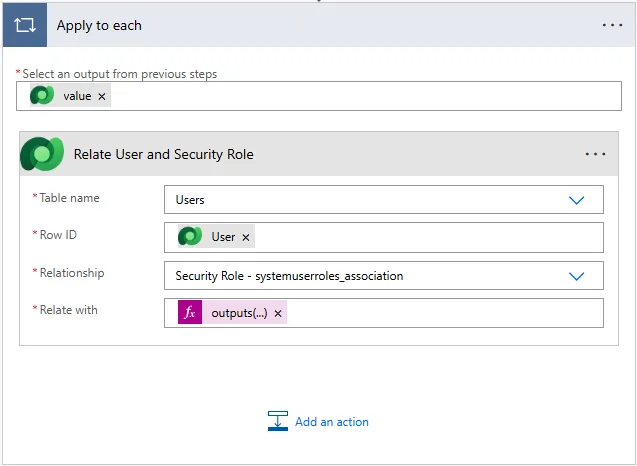Viewport: 637px width, 466px height.
Task: Remove the outputs(...) expression token
Action: [x=278, y=313]
